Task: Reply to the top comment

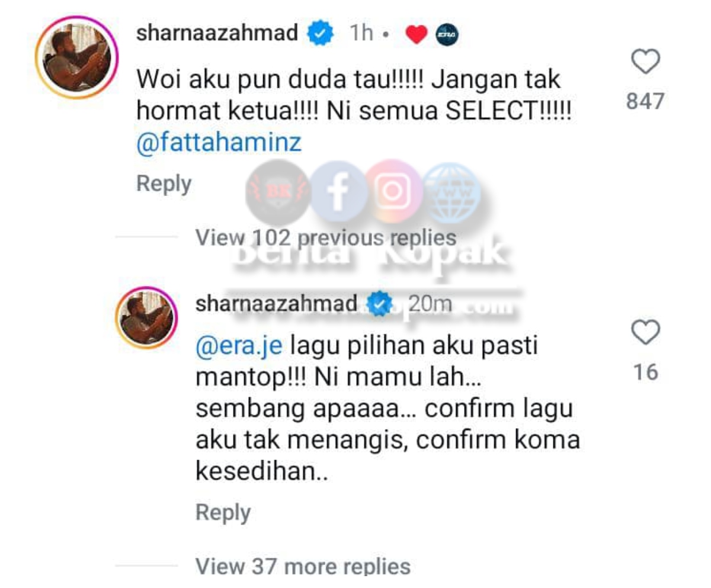Action: pos(164,184)
